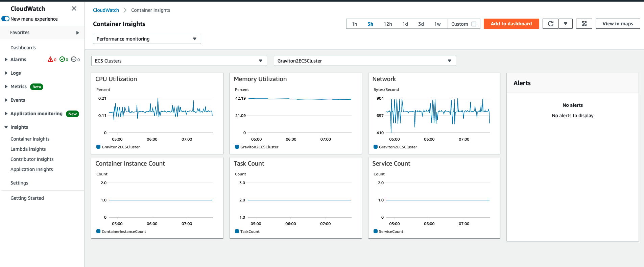Navigate to CloudWatch breadcrumb link
The width and height of the screenshot is (644, 267).
[x=106, y=10]
